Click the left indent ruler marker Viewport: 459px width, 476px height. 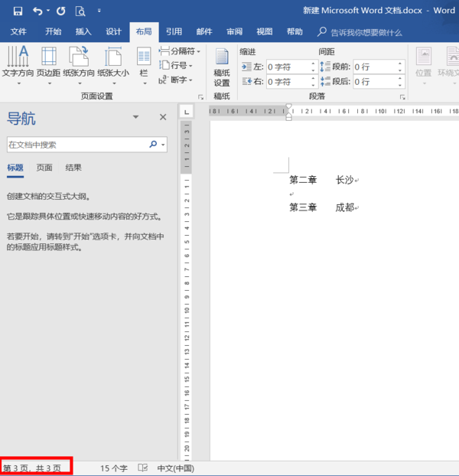point(288,117)
